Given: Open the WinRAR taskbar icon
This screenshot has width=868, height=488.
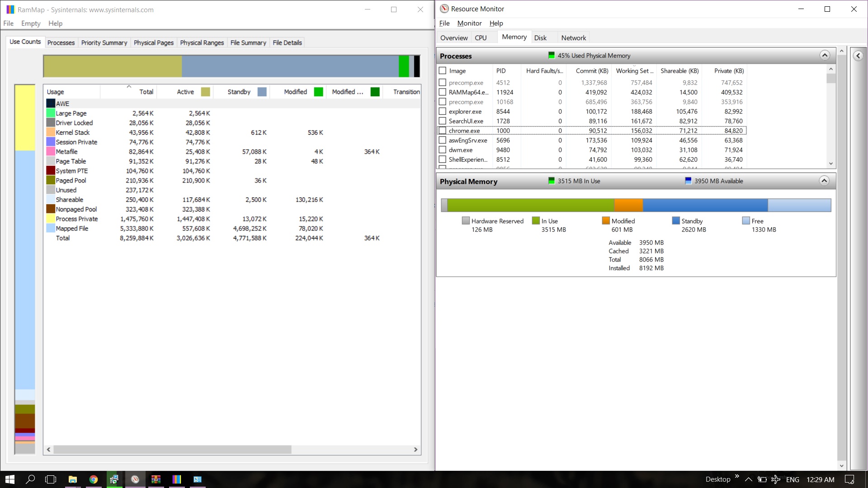Looking at the screenshot, I should (x=156, y=479).
